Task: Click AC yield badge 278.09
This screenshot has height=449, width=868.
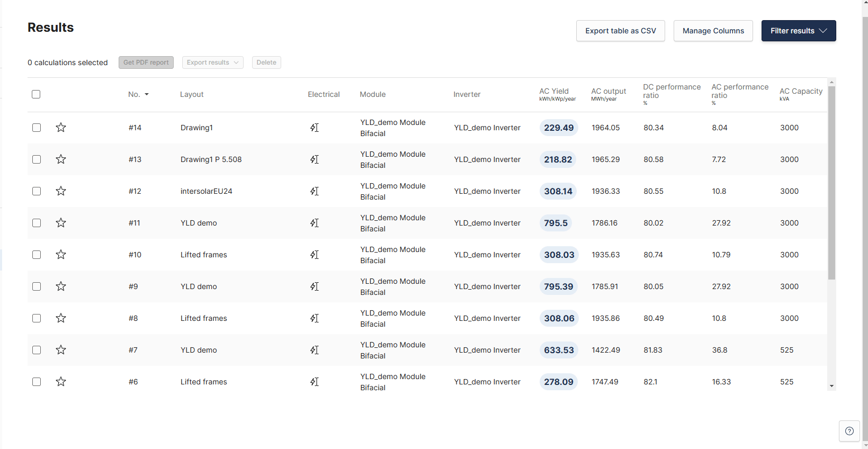Action: coord(559,382)
